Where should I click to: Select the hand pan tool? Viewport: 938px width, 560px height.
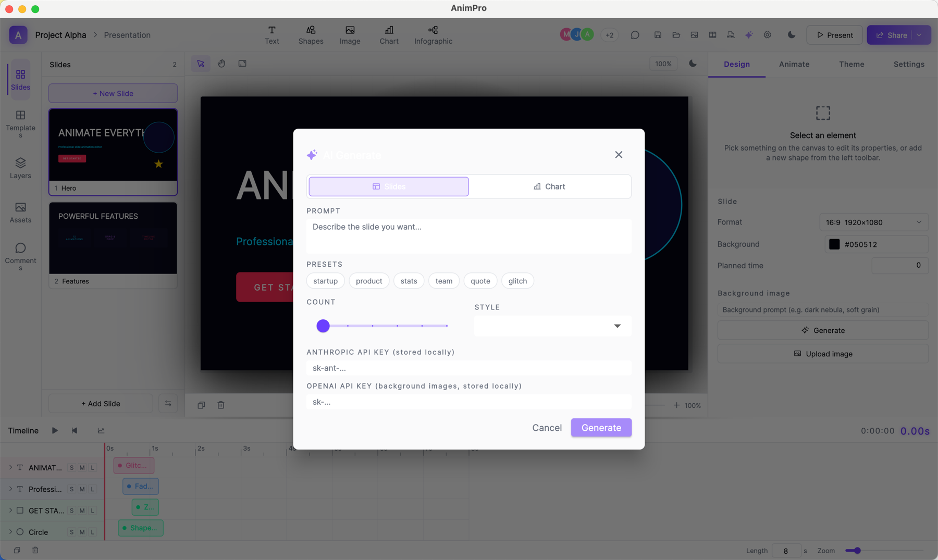(x=221, y=64)
